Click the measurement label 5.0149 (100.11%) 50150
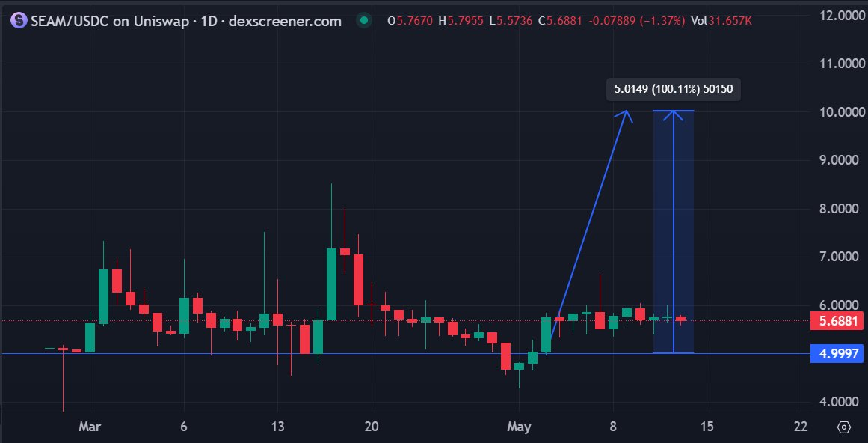868x443 pixels. (673, 90)
